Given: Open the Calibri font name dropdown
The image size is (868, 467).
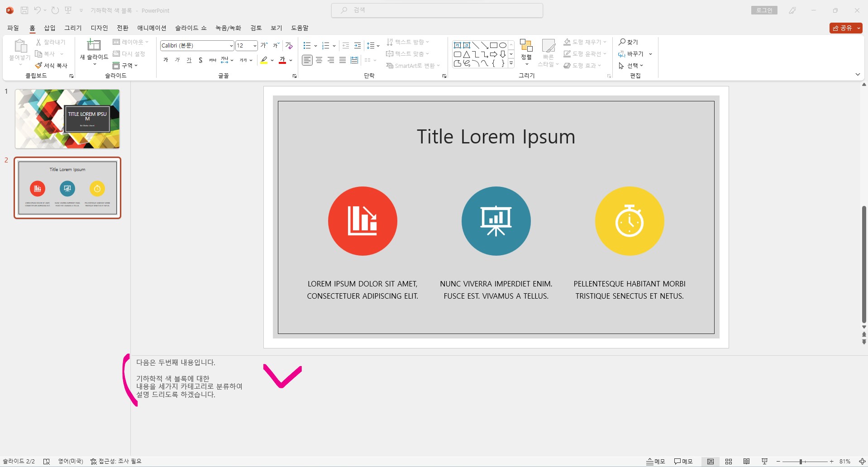Looking at the screenshot, I should click(x=231, y=46).
